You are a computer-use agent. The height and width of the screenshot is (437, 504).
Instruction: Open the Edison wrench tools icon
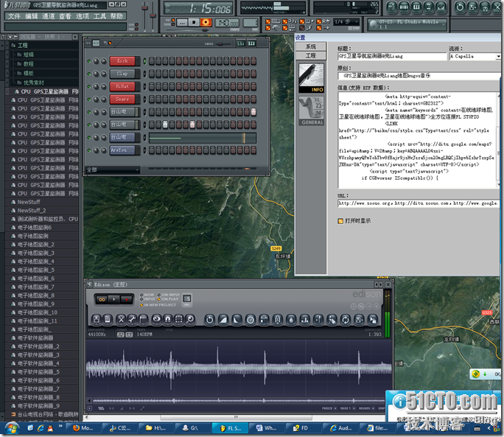click(x=132, y=319)
